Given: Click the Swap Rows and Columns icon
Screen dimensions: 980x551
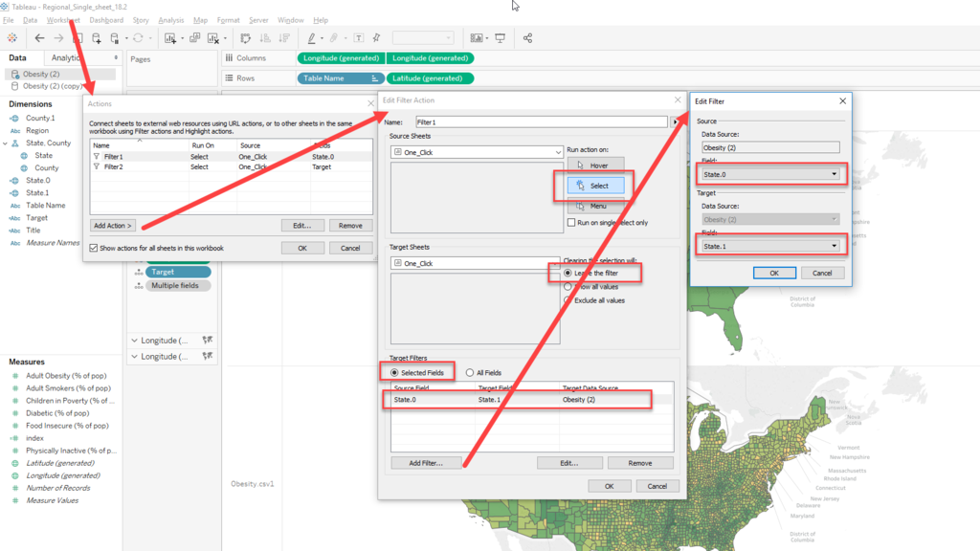Looking at the screenshot, I should pos(246,38).
